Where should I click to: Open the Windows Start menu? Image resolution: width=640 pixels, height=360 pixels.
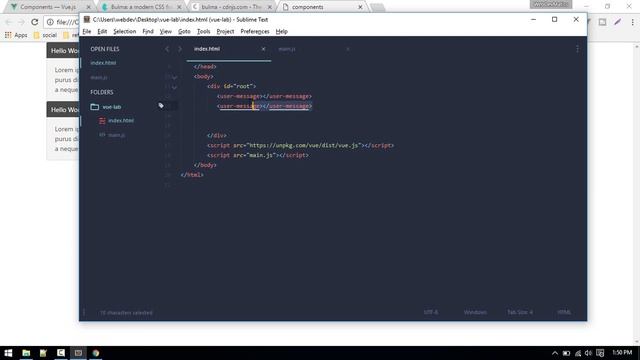(8, 353)
